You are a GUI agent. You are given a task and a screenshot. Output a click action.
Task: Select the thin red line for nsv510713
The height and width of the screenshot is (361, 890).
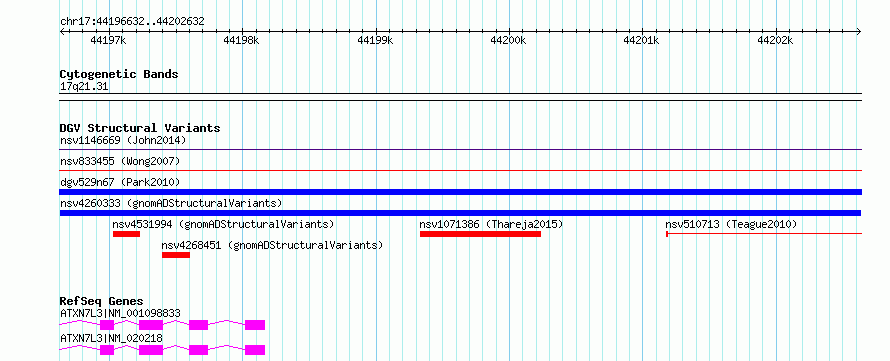tap(764, 234)
